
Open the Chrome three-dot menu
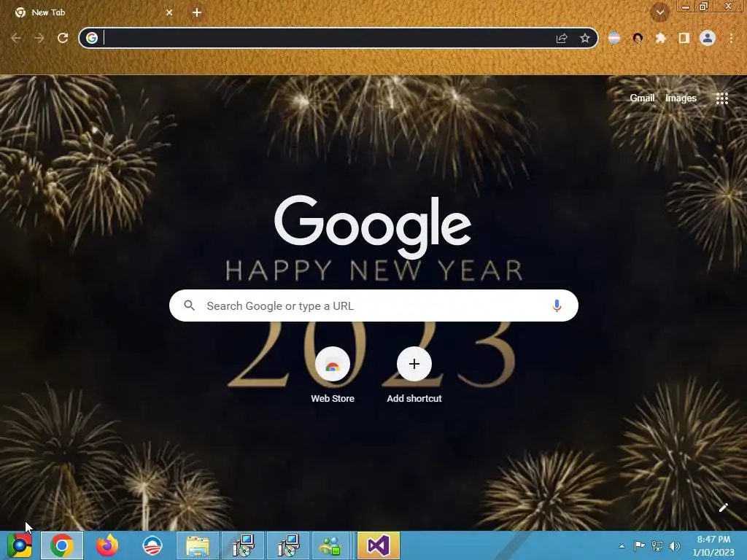click(731, 38)
